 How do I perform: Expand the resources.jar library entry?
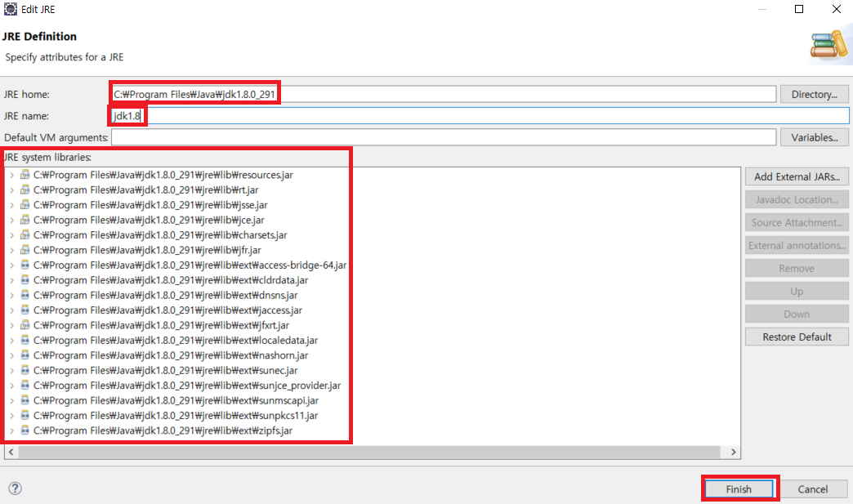11,175
